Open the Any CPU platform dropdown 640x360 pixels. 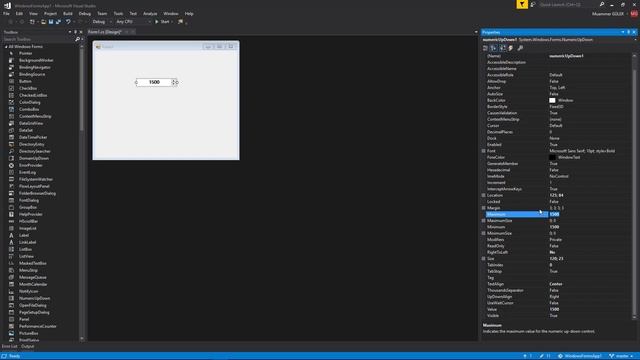tap(133, 22)
